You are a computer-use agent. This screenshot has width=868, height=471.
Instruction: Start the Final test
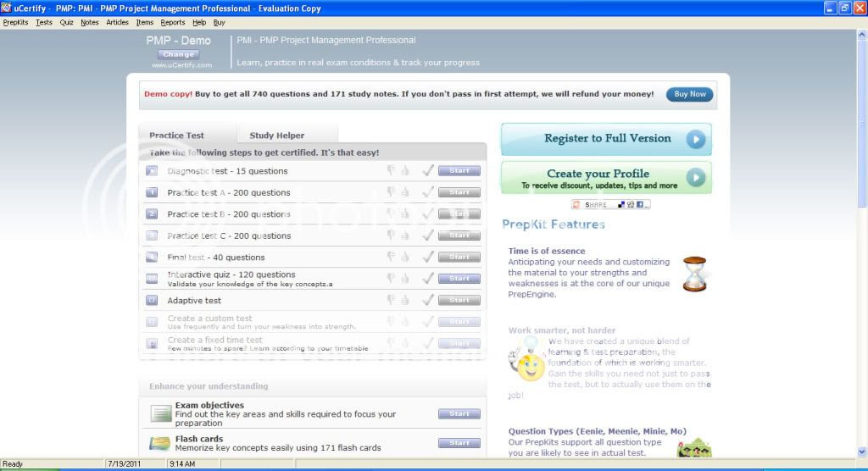(x=459, y=258)
